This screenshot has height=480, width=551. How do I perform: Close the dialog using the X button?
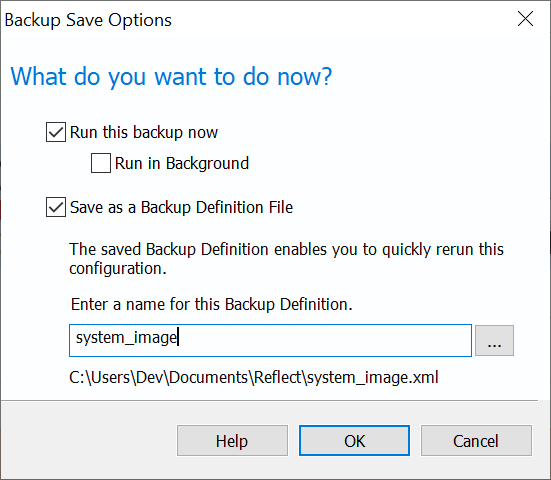(525, 19)
